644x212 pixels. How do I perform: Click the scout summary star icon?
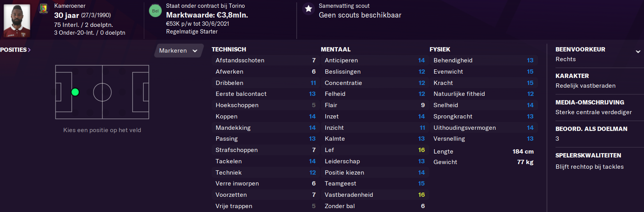[308, 9]
